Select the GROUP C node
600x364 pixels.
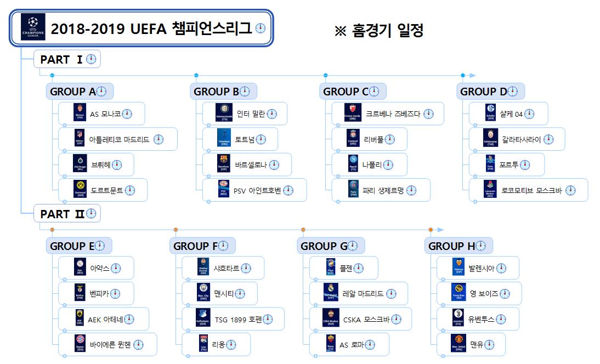click(x=346, y=92)
